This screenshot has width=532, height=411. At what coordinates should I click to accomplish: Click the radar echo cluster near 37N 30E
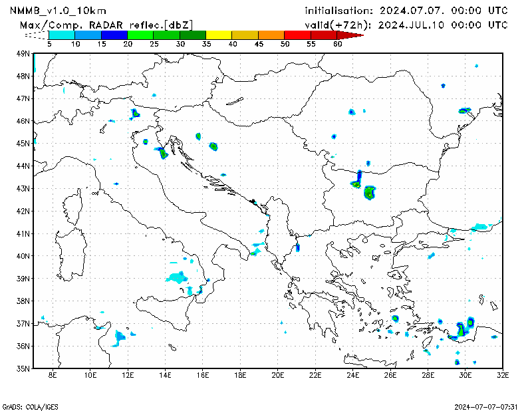[464, 327]
